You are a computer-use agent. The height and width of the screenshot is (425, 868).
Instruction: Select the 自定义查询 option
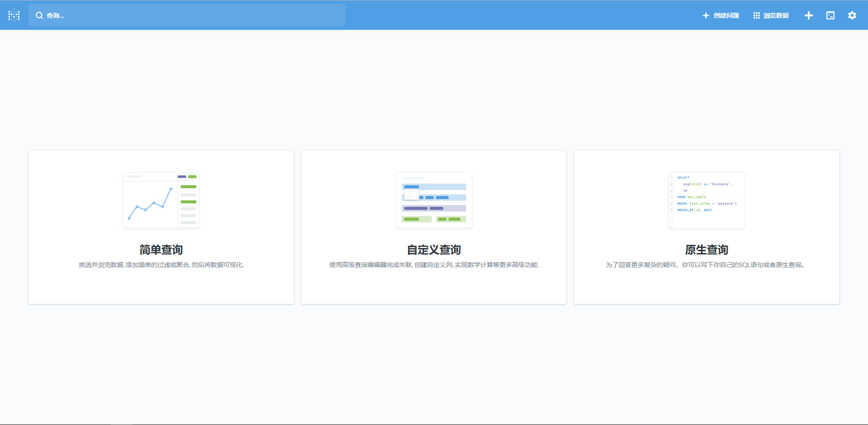pyautogui.click(x=433, y=227)
